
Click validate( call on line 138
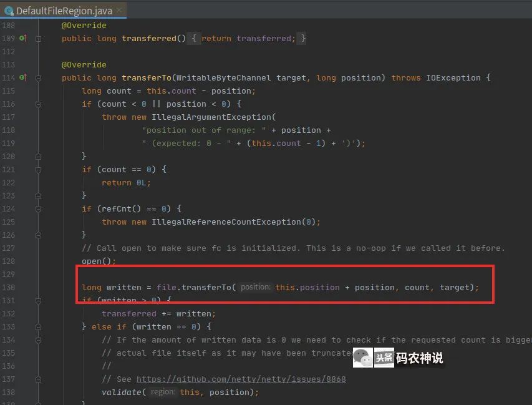pos(124,393)
